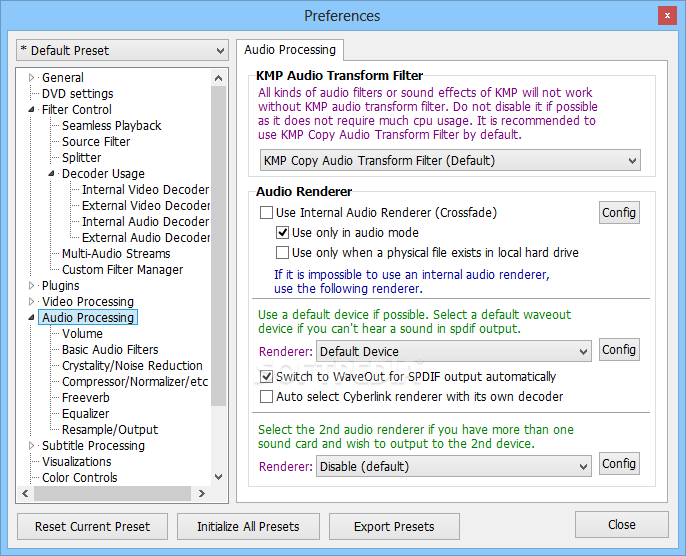Click tree horizontal scrollbar left arrow
The height and width of the screenshot is (556, 686).
click(x=25, y=494)
